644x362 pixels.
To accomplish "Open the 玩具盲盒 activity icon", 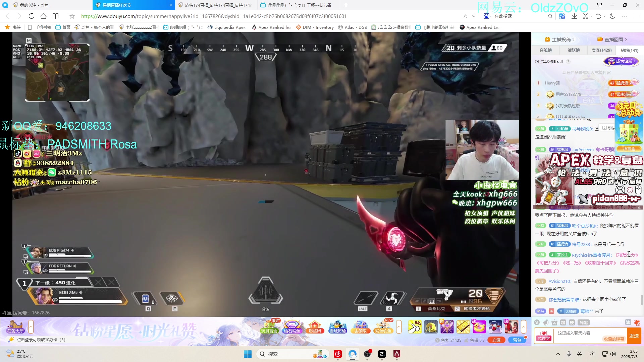I will pyautogui.click(x=269, y=327).
